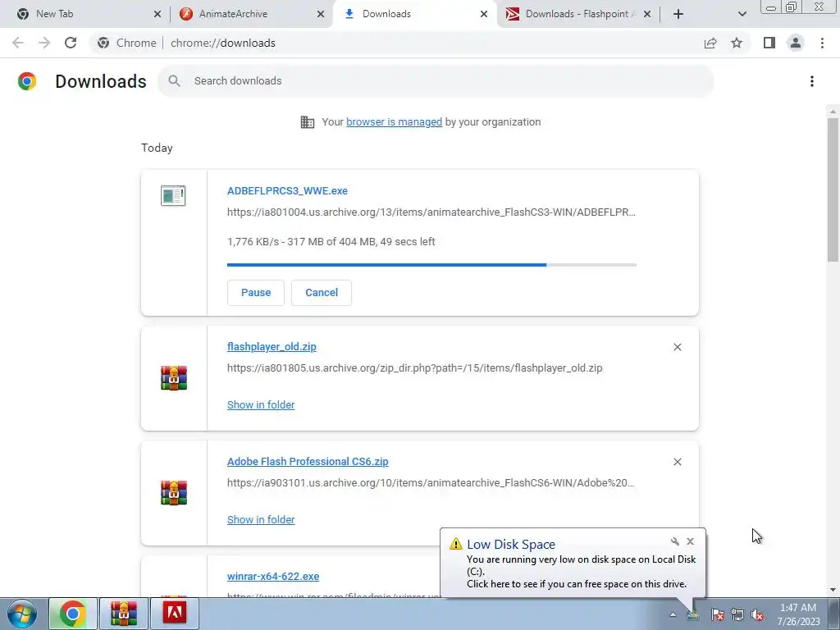Click the network tray icon
This screenshot has height=630, width=840.
[x=737, y=615]
